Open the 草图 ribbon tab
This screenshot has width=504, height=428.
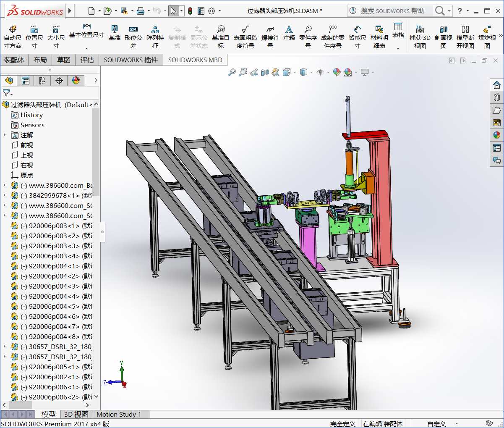click(64, 60)
